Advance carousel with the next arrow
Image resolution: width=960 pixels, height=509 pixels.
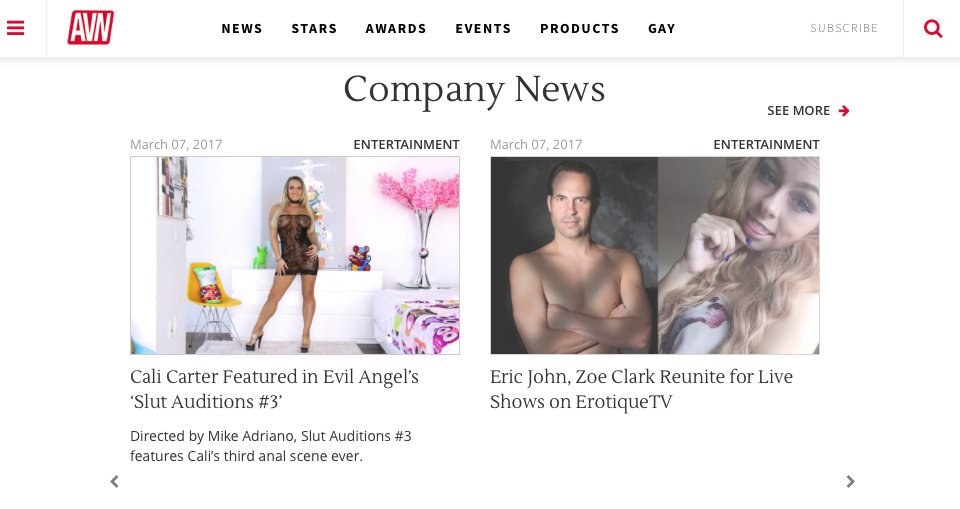click(850, 481)
